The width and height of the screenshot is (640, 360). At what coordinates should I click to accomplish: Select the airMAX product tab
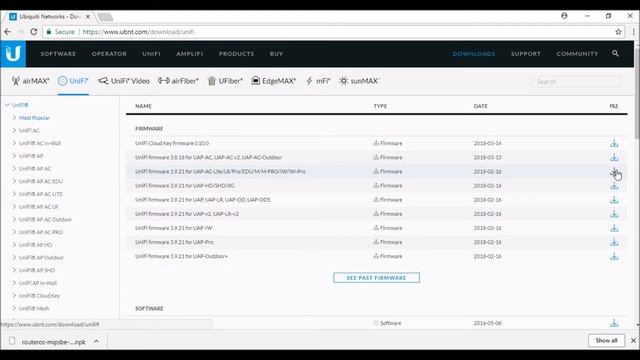click(x=31, y=81)
